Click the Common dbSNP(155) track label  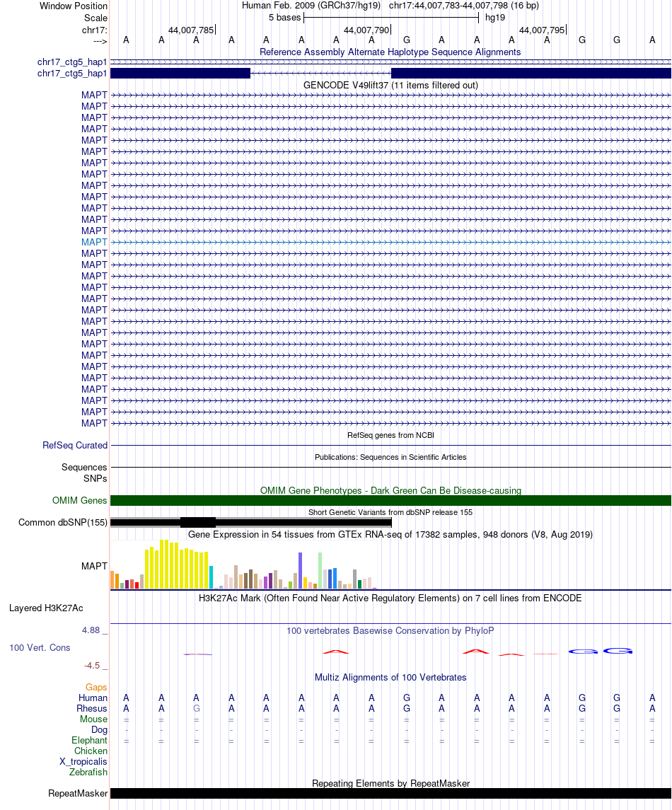(63, 523)
